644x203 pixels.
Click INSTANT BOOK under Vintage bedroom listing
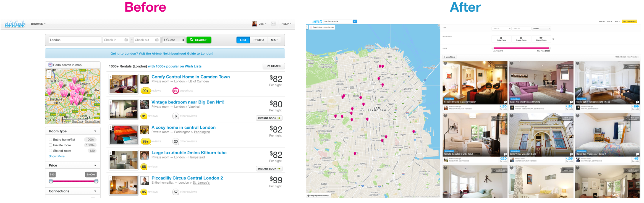coord(269,118)
